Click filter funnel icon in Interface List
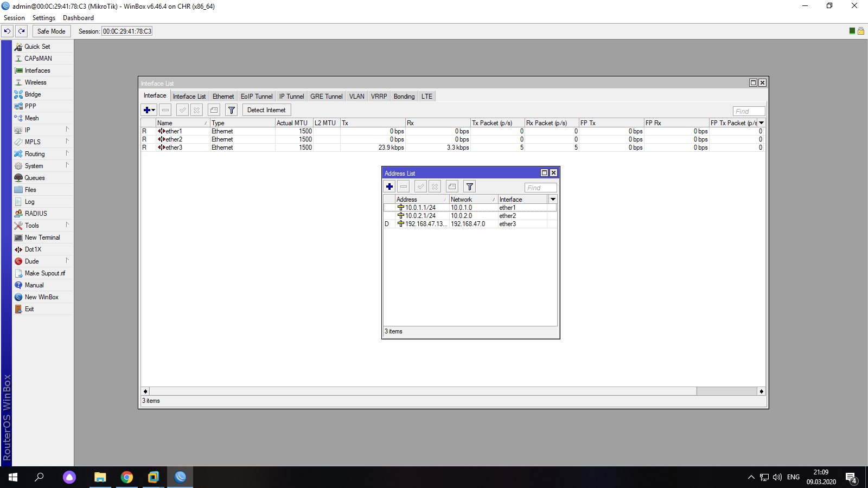Screen dimensions: 868x488 (232, 110)
